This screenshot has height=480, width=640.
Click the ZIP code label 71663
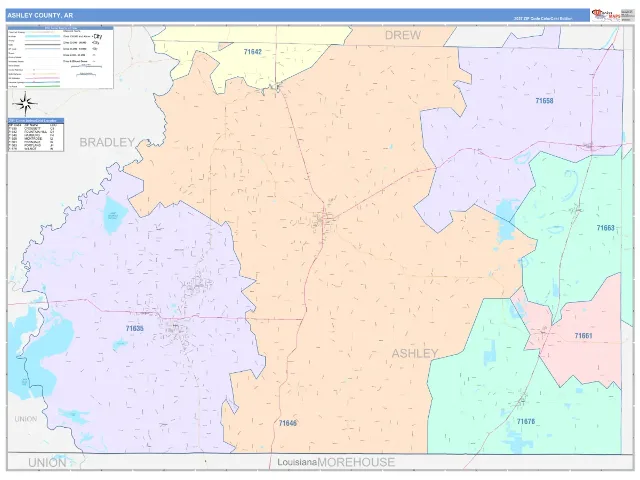(605, 228)
